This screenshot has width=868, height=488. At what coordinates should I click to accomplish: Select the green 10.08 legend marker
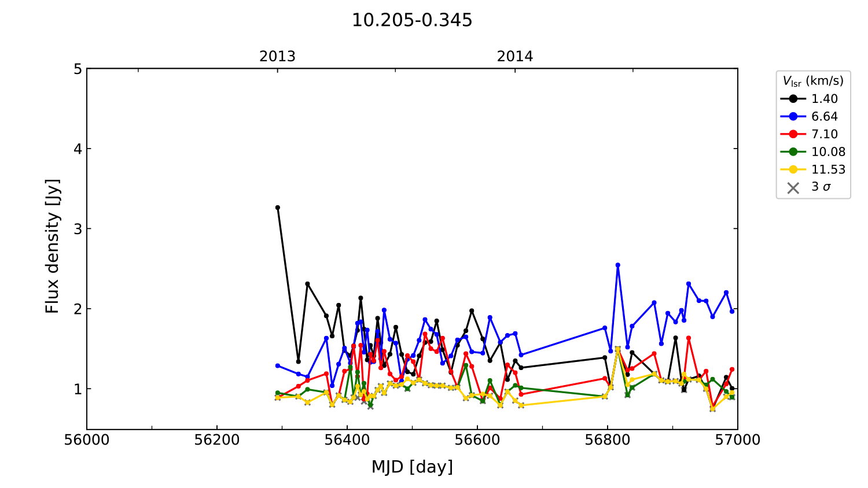[x=793, y=151]
